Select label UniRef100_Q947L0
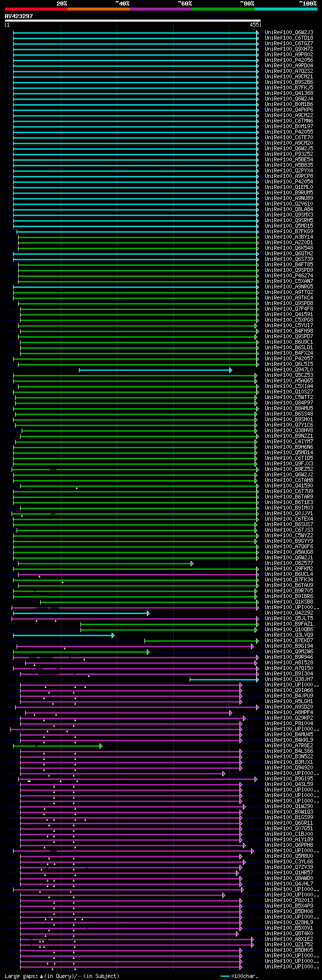 tap(289, 370)
